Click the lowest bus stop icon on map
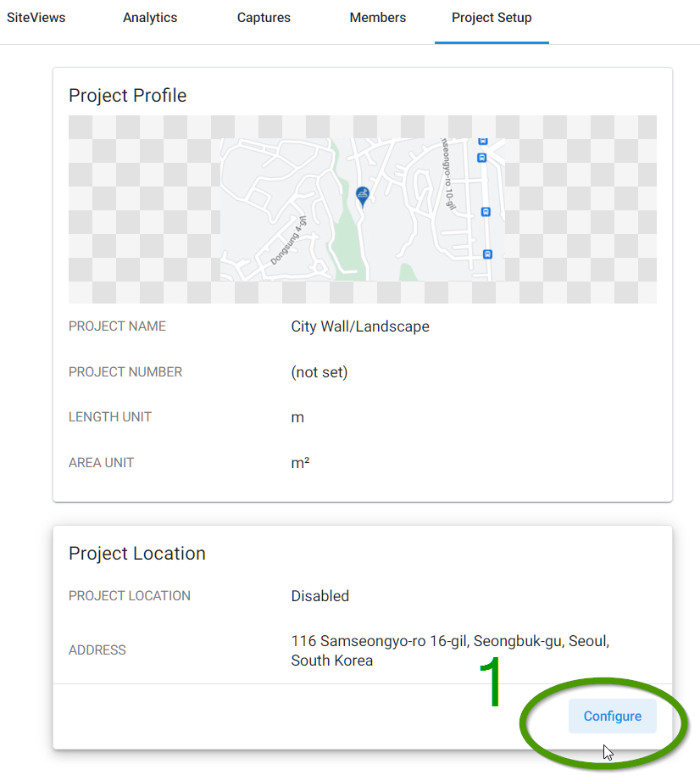This screenshot has width=700, height=775. [x=487, y=254]
